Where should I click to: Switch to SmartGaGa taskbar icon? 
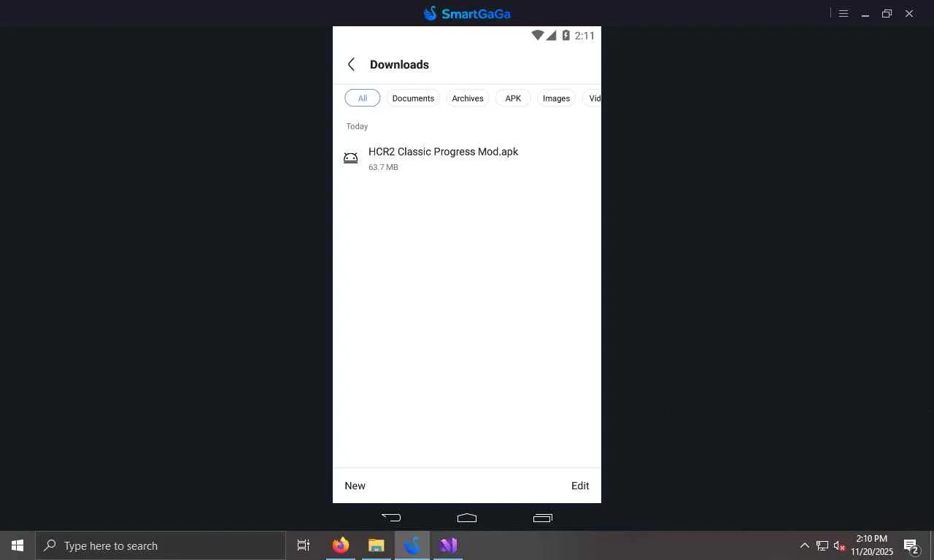[x=412, y=545]
